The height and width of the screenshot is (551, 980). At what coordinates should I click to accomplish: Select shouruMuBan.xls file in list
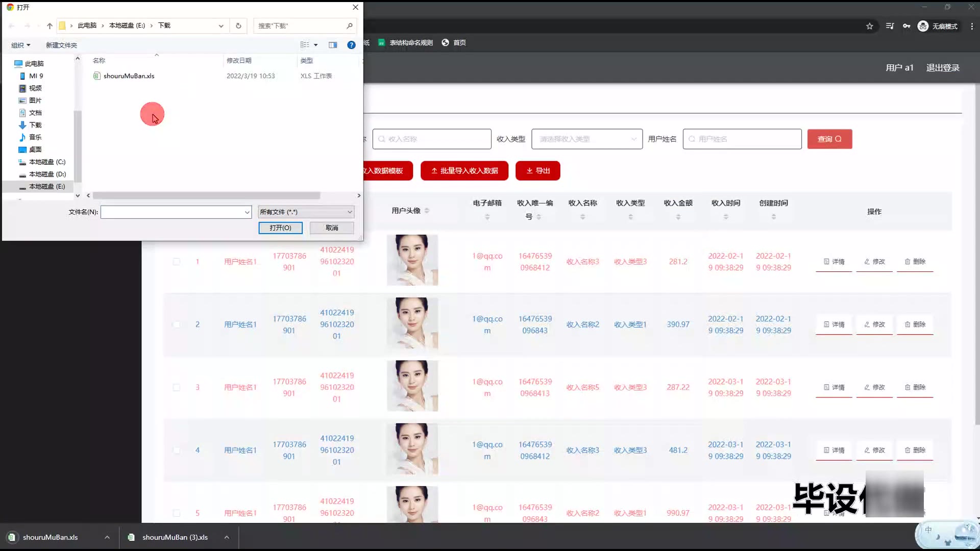pyautogui.click(x=129, y=76)
